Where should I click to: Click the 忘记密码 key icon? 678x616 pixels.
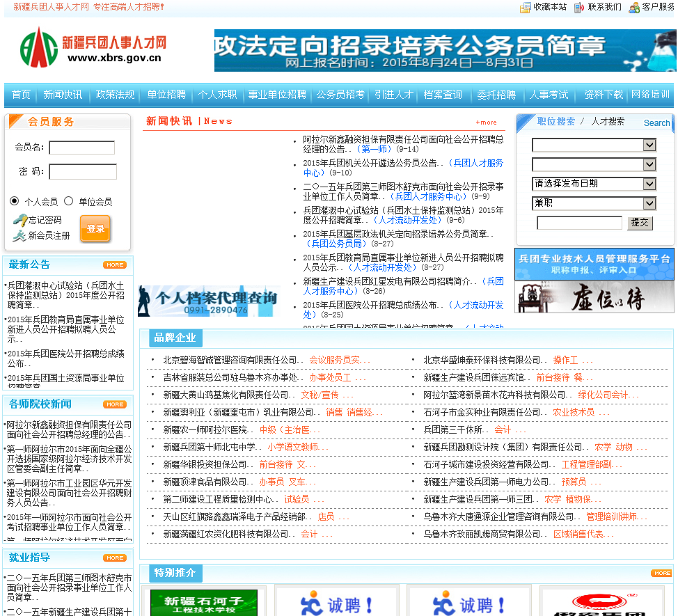coord(19,220)
